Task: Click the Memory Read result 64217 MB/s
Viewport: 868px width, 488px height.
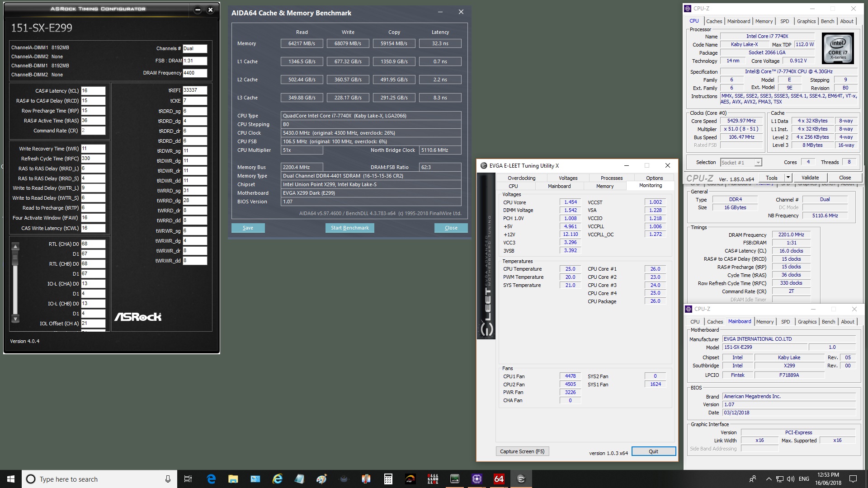Action: point(302,43)
